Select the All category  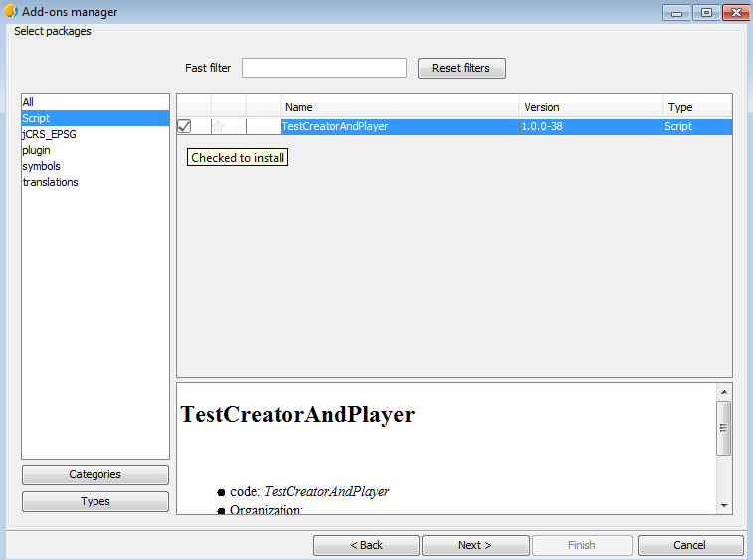pyautogui.click(x=29, y=102)
